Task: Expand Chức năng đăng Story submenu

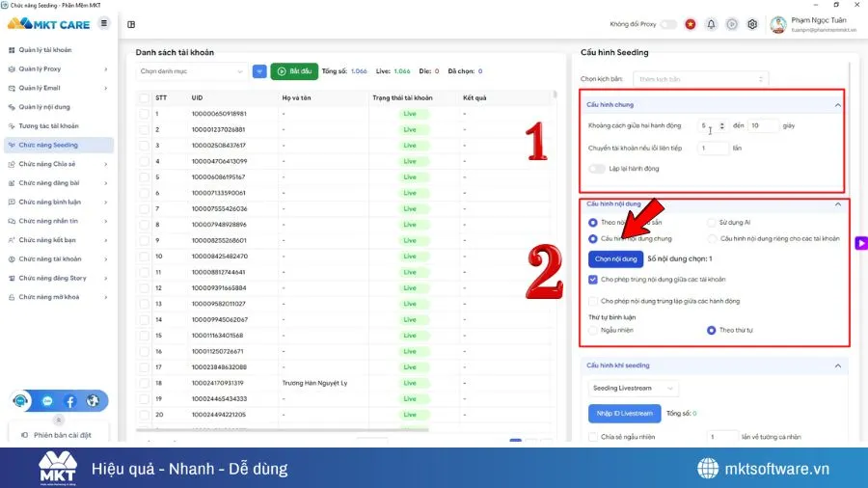Action: tap(105, 279)
